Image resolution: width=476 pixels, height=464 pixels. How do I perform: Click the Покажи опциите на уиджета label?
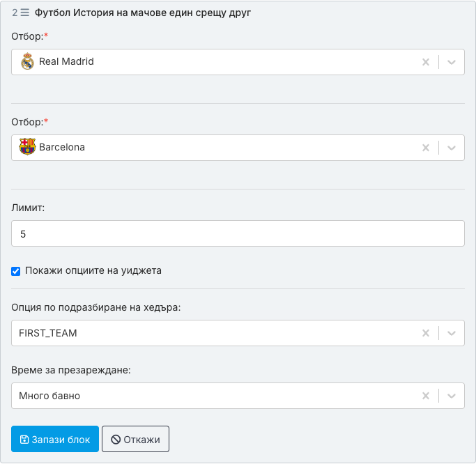(x=93, y=270)
